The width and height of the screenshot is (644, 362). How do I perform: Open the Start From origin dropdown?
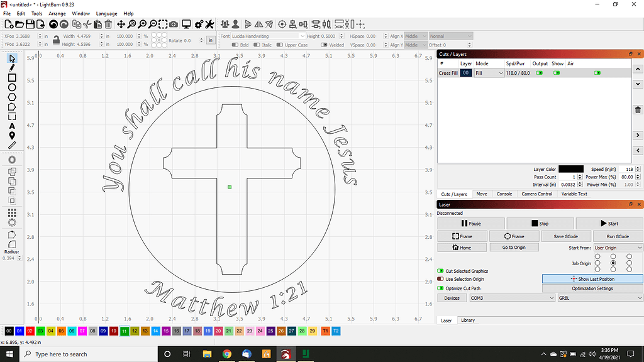point(617,247)
